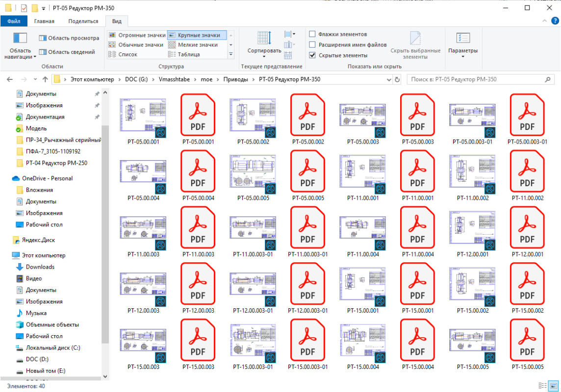Select the РТ-15.00.004 PDF file icon
The height and width of the screenshot is (392, 561).
point(417,340)
